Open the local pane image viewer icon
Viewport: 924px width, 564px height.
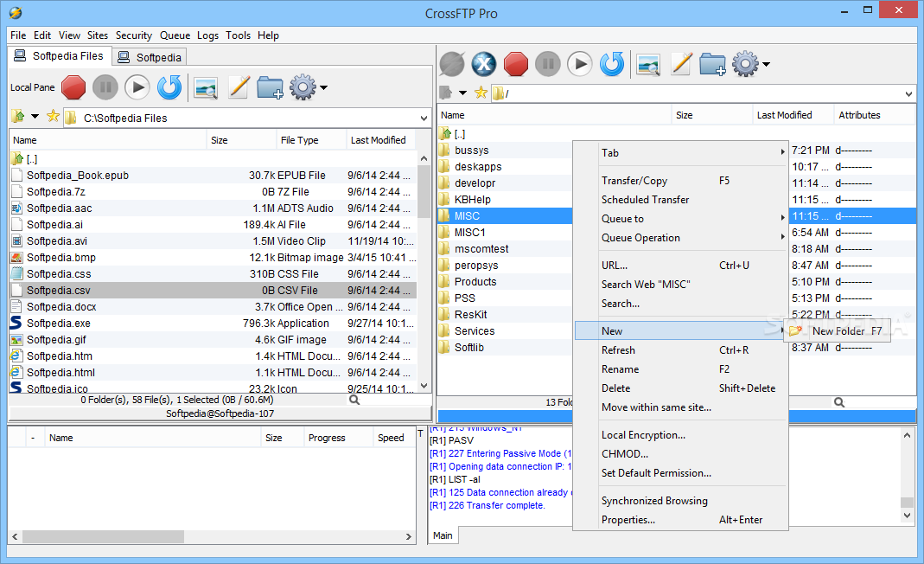pos(206,88)
